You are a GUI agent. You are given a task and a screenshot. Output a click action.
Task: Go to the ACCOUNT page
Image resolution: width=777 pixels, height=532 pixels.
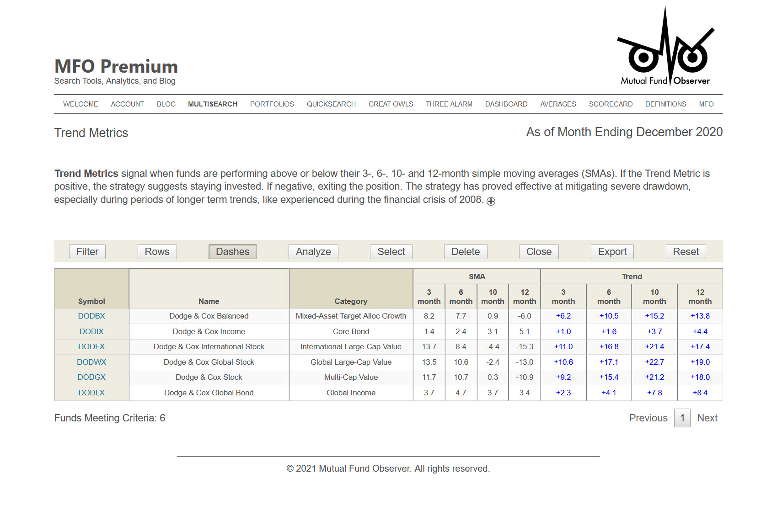[127, 104]
